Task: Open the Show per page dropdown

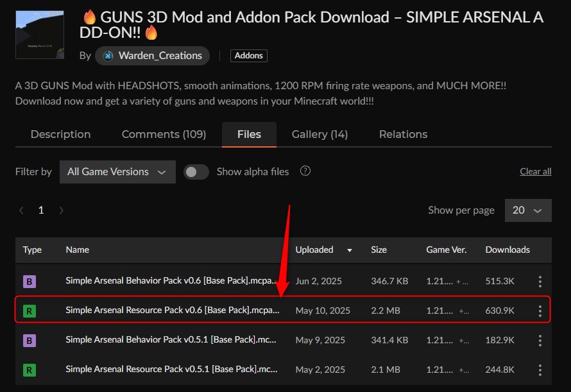Action: [528, 210]
